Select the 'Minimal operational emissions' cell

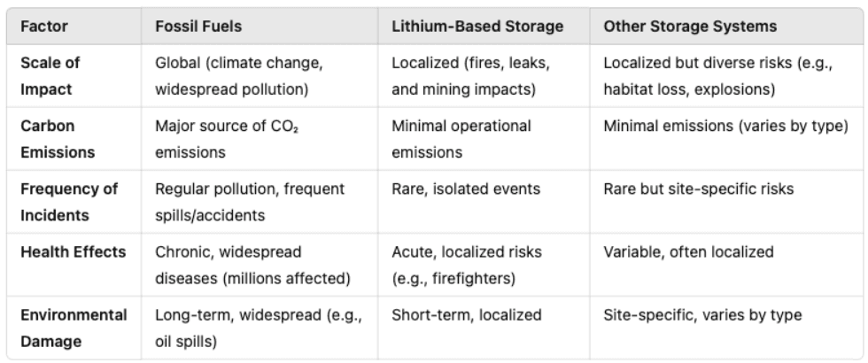461,139
